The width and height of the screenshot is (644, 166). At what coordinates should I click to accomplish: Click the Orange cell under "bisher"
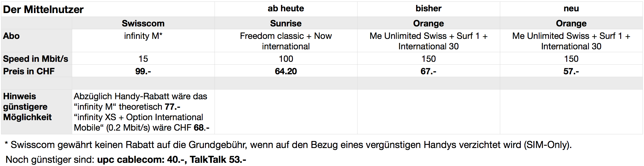coord(428,23)
